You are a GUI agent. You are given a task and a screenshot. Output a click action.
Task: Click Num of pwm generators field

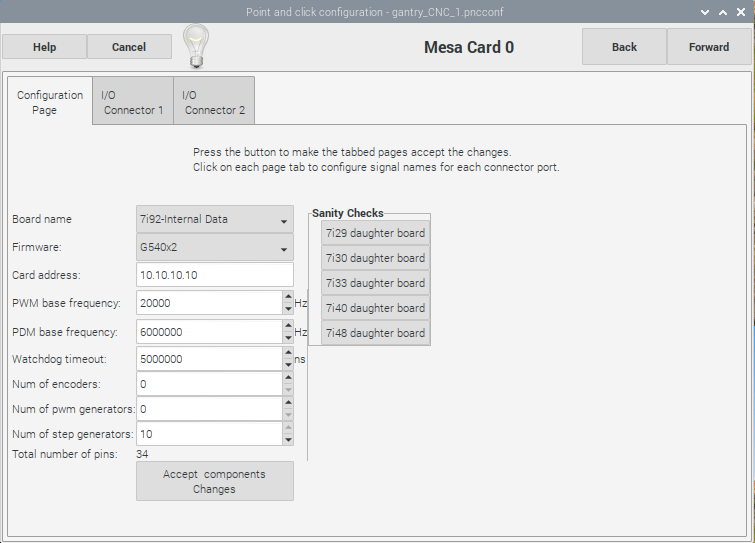pos(209,409)
